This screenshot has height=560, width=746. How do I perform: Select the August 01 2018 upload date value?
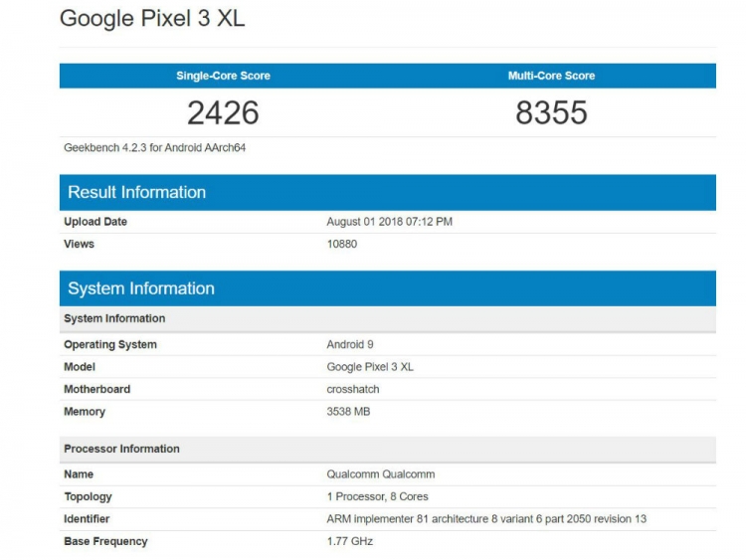(x=389, y=222)
